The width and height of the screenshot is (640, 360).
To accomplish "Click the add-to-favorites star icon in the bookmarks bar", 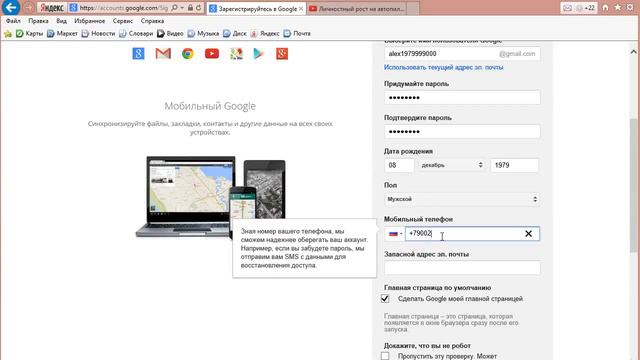I will click(x=8, y=33).
